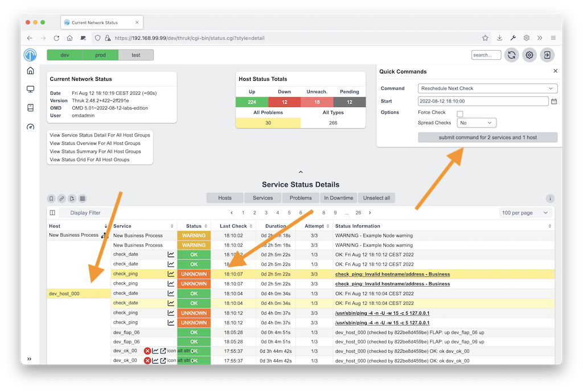This screenshot has height=392, width=583.
Task: Click the yellow All Problems count 30
Action: coord(268,123)
